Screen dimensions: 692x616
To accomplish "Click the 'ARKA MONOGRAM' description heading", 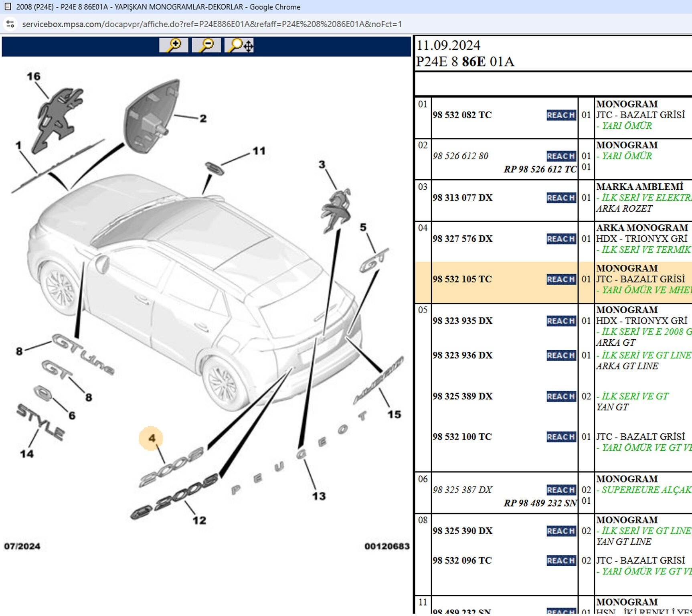I will (642, 228).
